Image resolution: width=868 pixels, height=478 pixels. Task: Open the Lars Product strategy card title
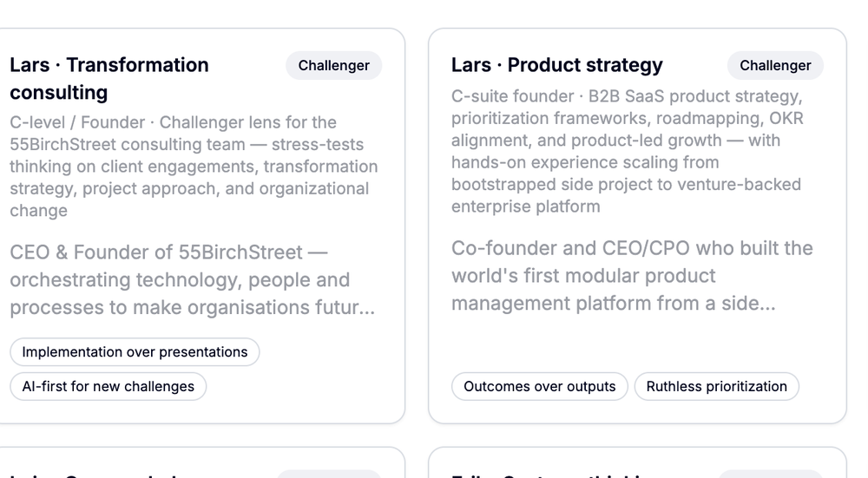point(556,65)
